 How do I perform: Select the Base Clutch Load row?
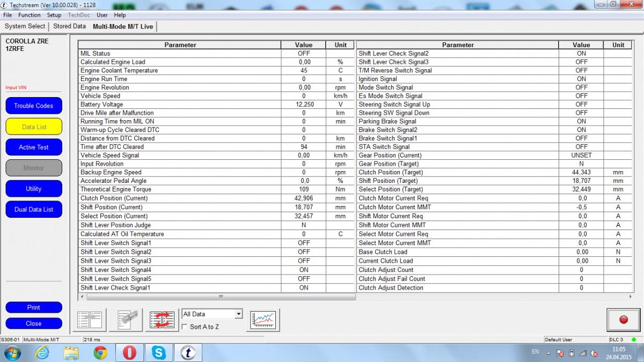click(x=495, y=252)
